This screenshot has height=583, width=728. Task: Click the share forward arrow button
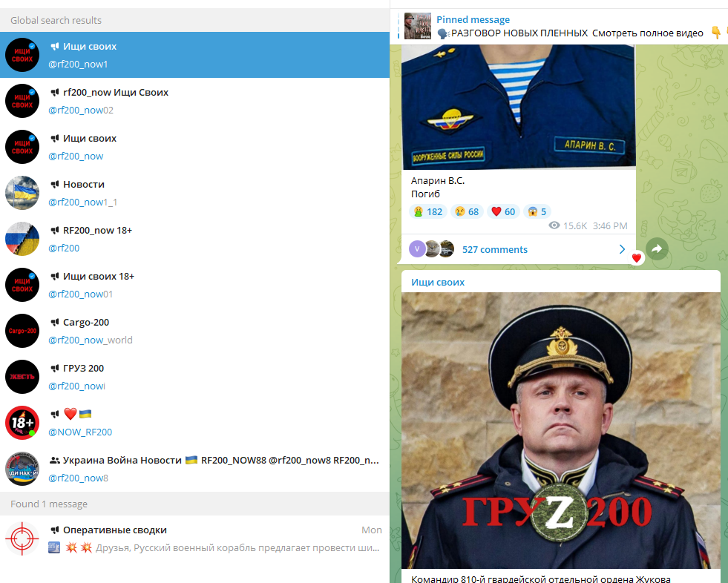657,249
